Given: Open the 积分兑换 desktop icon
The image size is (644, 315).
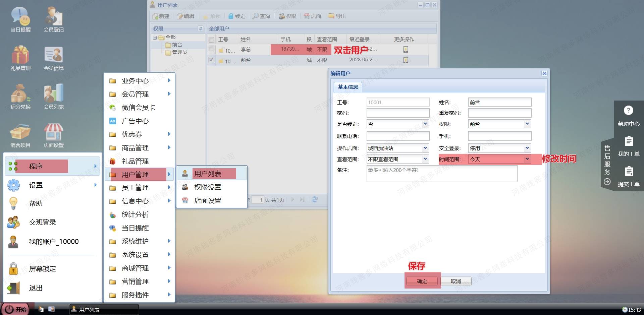Looking at the screenshot, I should [x=20, y=97].
